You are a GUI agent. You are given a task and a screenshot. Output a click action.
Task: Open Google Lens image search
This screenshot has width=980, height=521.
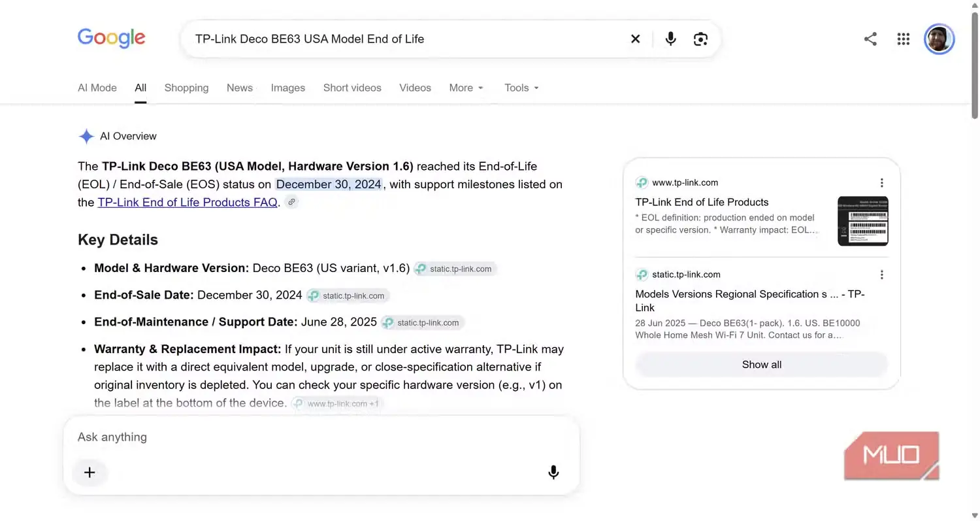tap(700, 39)
